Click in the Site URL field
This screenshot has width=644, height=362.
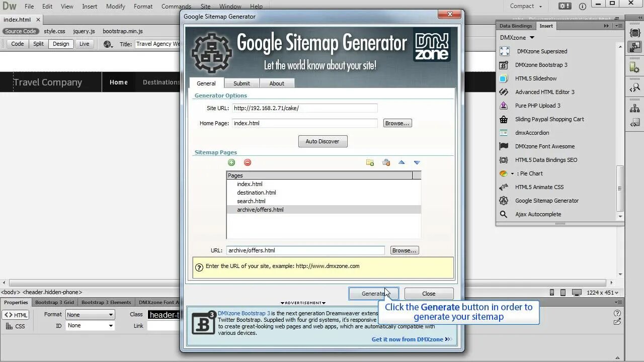[x=304, y=108]
